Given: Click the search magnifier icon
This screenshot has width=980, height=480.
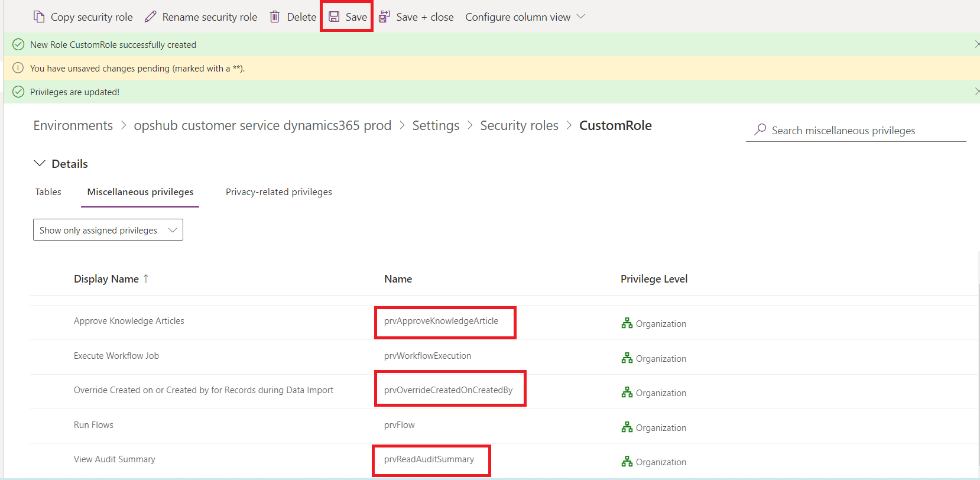Looking at the screenshot, I should (760, 129).
